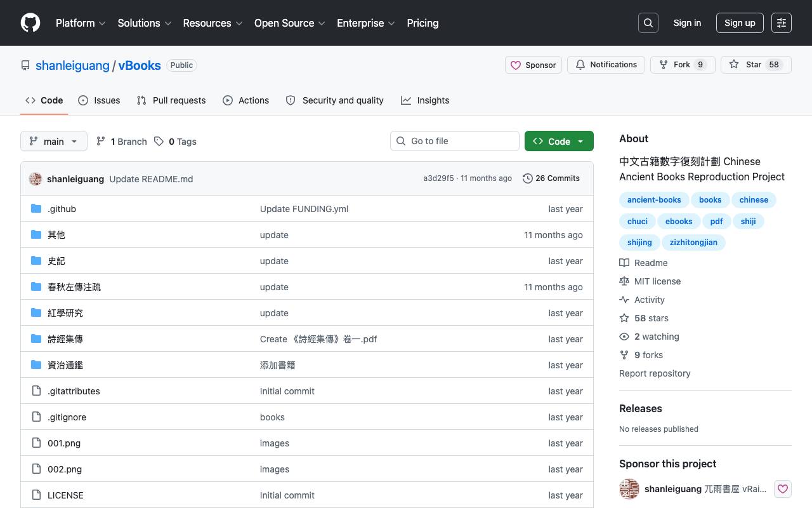
Task: Open the 002.png file
Action: 65,469
